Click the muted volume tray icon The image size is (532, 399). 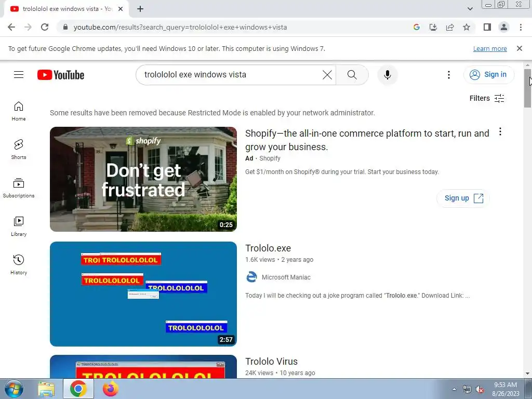tap(480, 390)
